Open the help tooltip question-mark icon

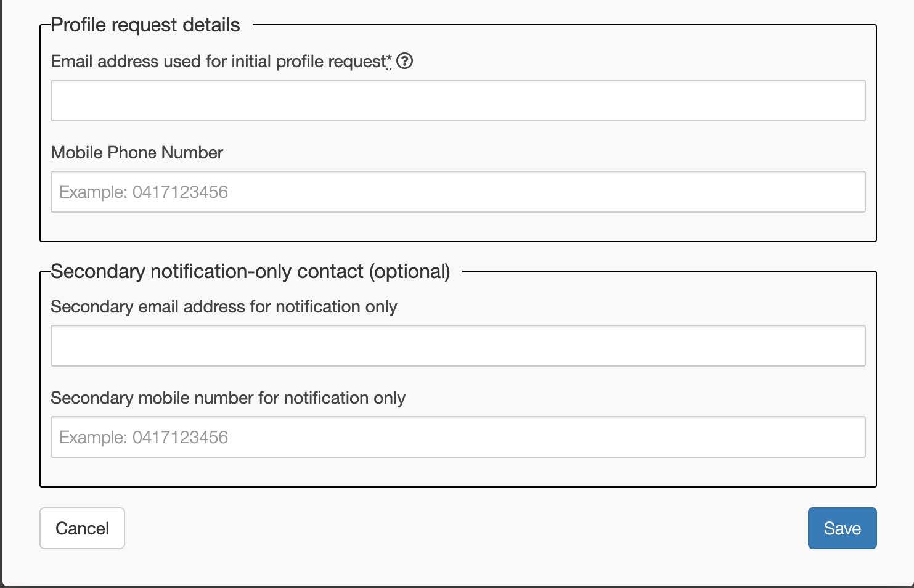[x=404, y=61]
